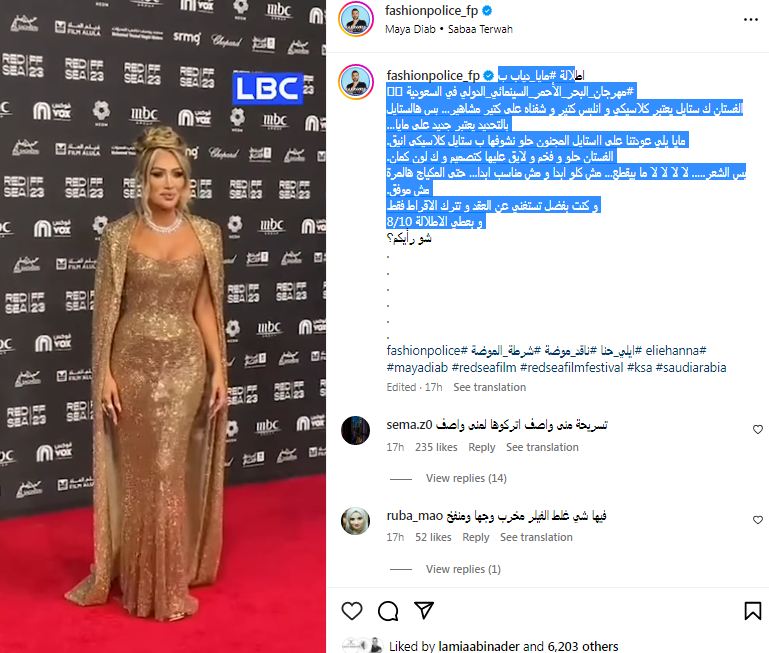This screenshot has width=769, height=653.
Task: Click the red carpet video thumbnail
Action: [x=163, y=326]
